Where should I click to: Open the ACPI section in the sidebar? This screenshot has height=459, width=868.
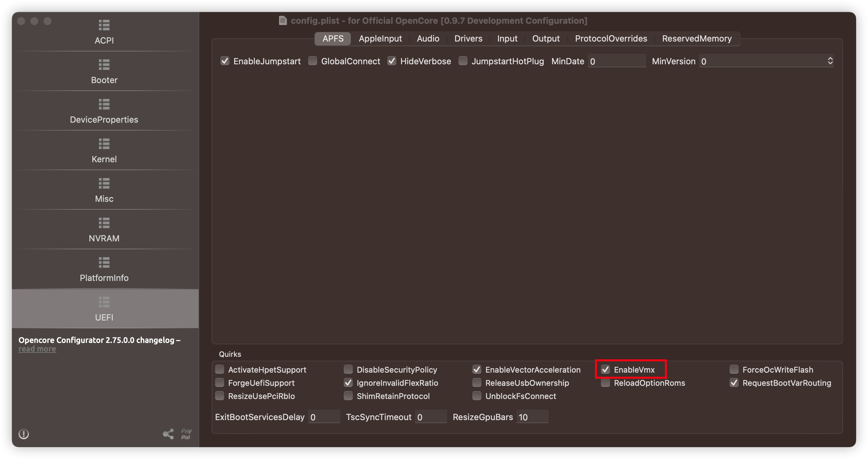104,32
